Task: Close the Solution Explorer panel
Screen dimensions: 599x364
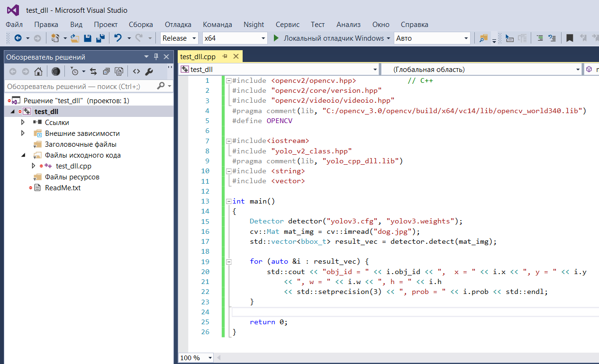Action: pyautogui.click(x=166, y=57)
